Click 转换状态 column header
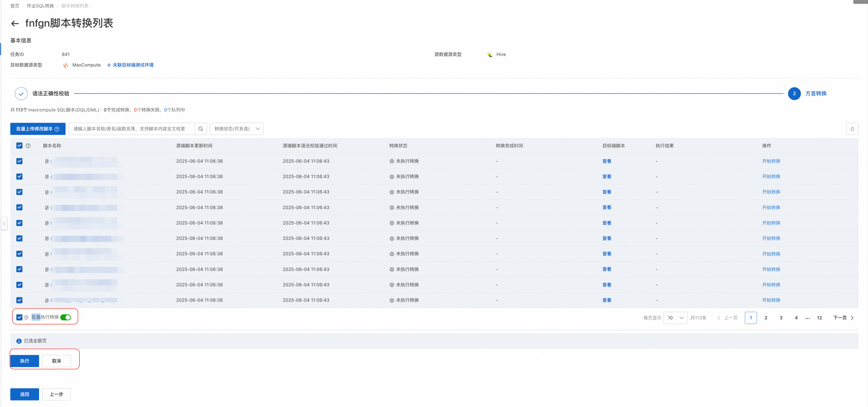868x407 pixels. (398, 146)
